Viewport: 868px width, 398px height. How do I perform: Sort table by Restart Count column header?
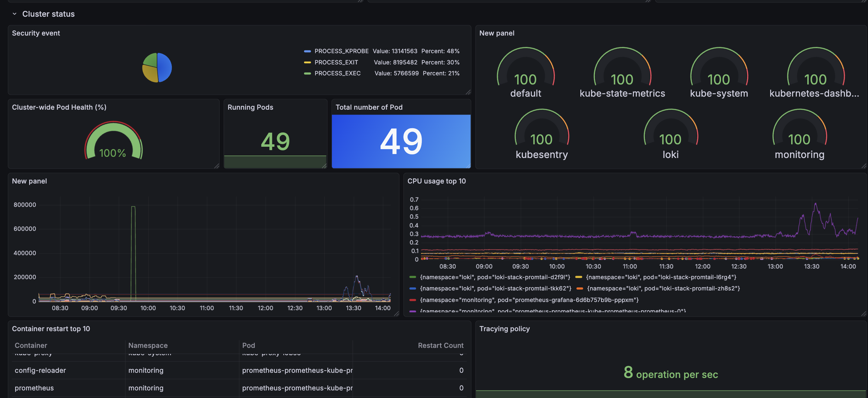coord(440,345)
